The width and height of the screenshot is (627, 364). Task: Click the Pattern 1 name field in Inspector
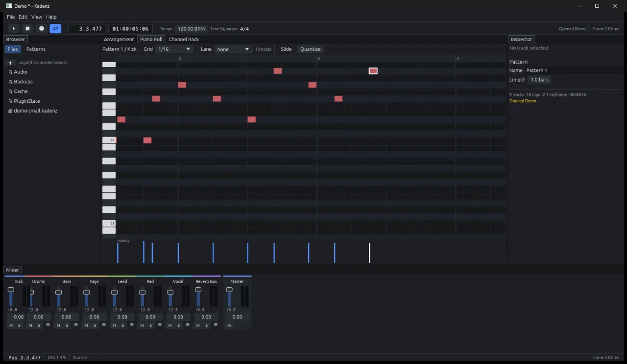[x=574, y=70]
